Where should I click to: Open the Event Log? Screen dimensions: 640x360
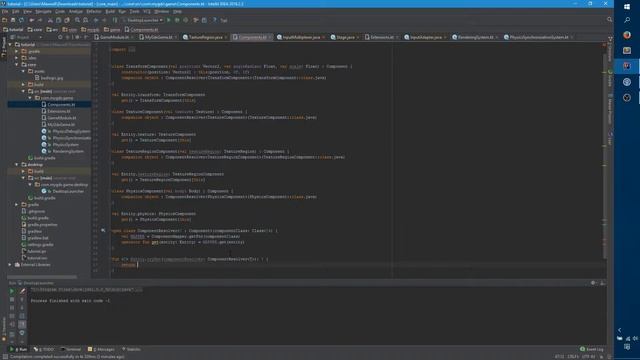[x=592, y=349]
